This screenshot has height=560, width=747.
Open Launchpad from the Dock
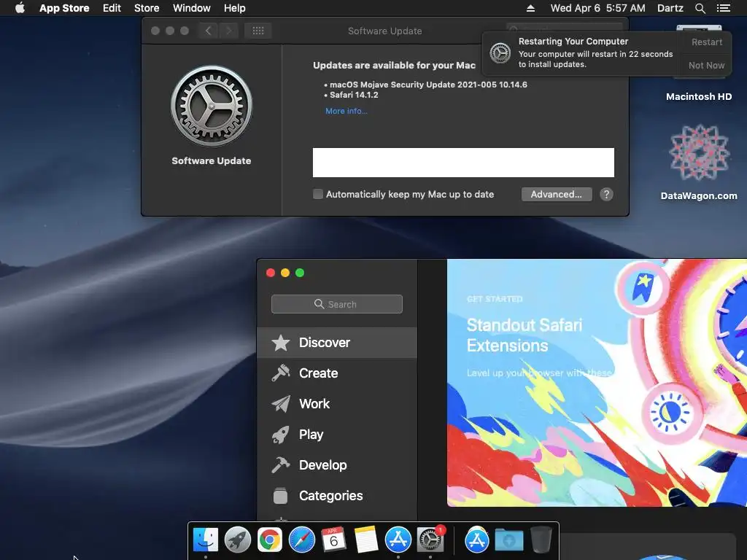point(238,540)
